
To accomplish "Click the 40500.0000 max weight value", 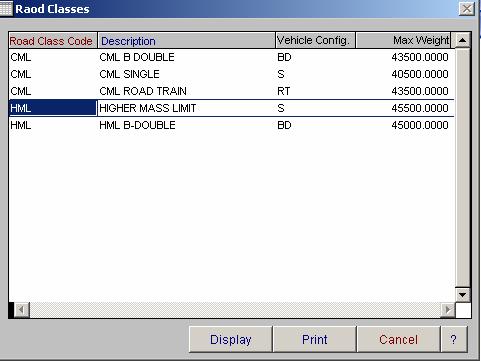I will (x=420, y=74).
